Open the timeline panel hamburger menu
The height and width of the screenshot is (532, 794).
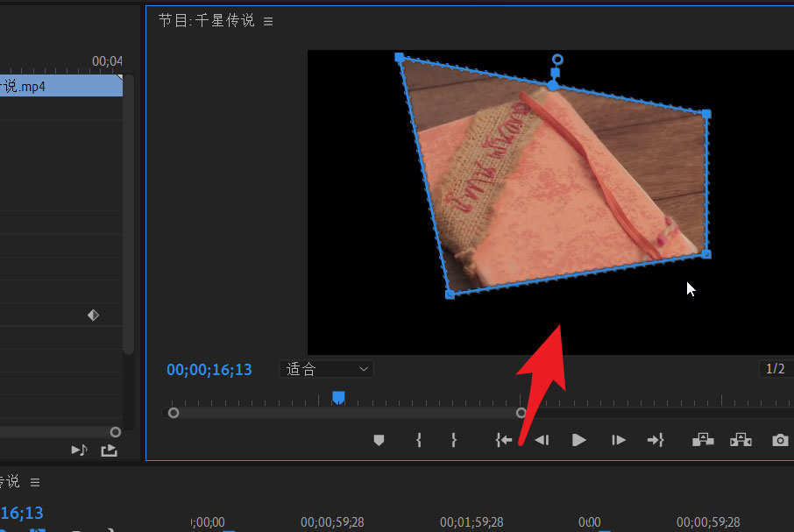coord(36,482)
